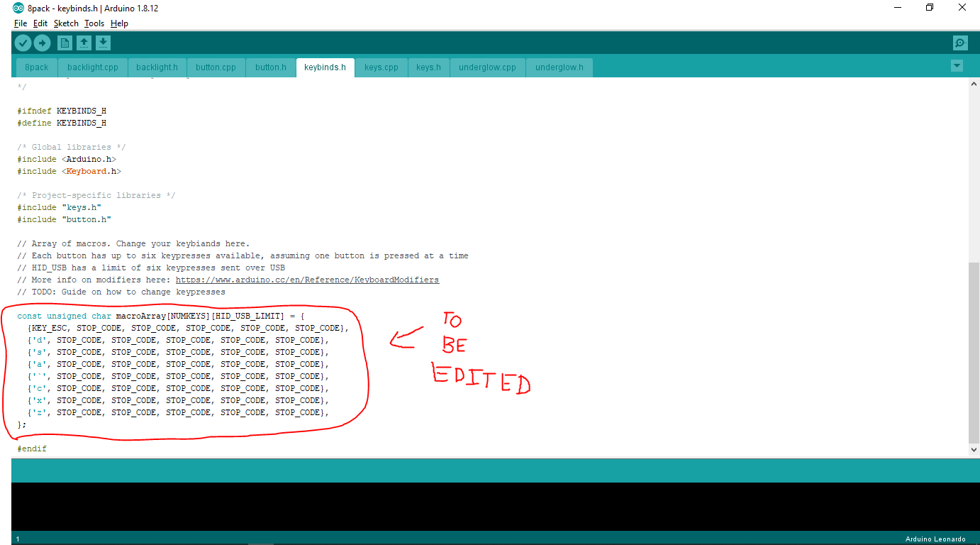Image resolution: width=980 pixels, height=545 pixels.
Task: Click the #endif line
Action: 32,448
